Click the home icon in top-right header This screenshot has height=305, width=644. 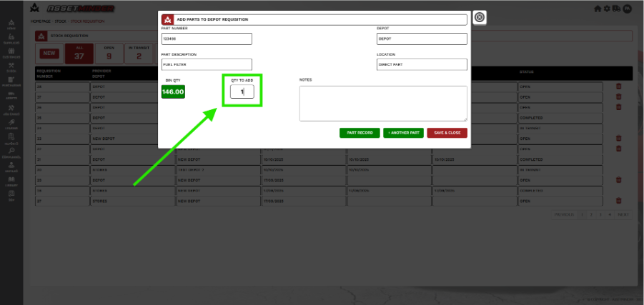(x=598, y=9)
